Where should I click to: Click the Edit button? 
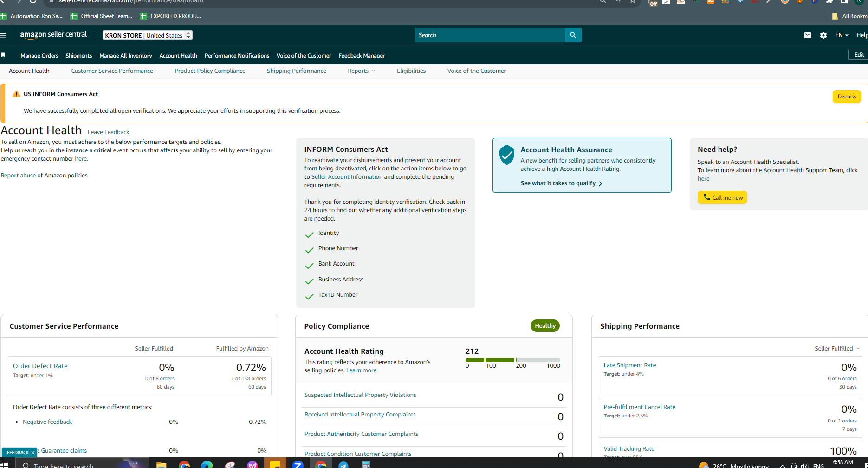tap(859, 55)
